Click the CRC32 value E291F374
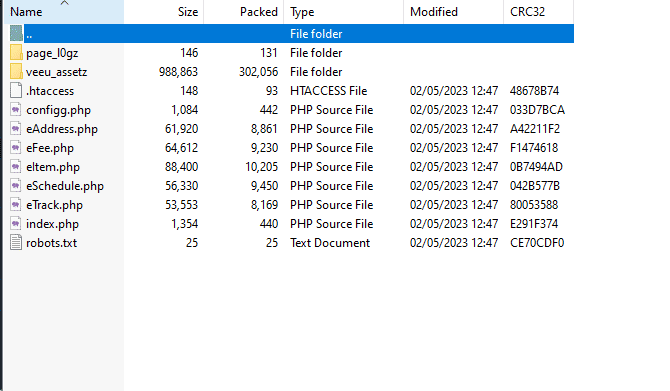This screenshot has width=670, height=391. click(534, 224)
